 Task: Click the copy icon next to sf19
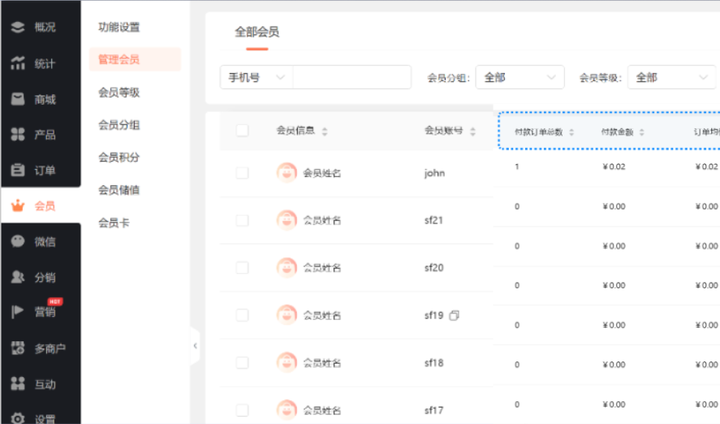(454, 316)
